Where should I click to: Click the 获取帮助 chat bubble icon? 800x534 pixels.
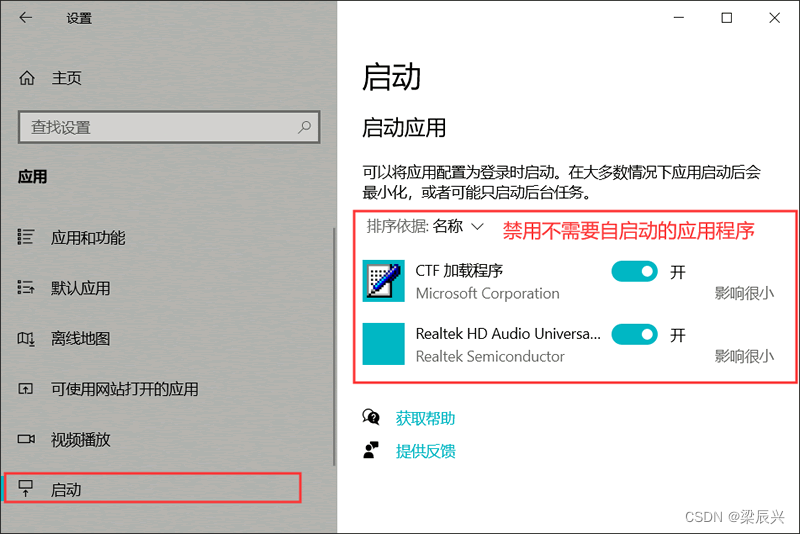(x=371, y=417)
